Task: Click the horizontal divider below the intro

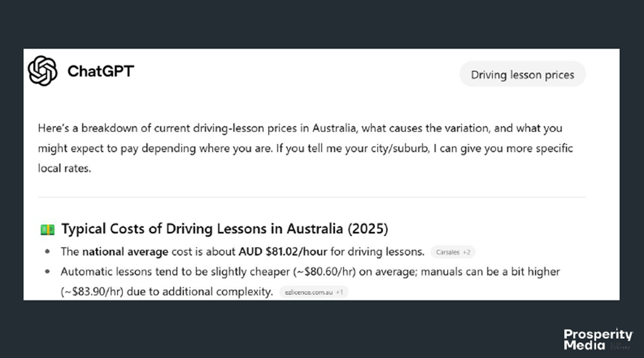Action: [311, 197]
